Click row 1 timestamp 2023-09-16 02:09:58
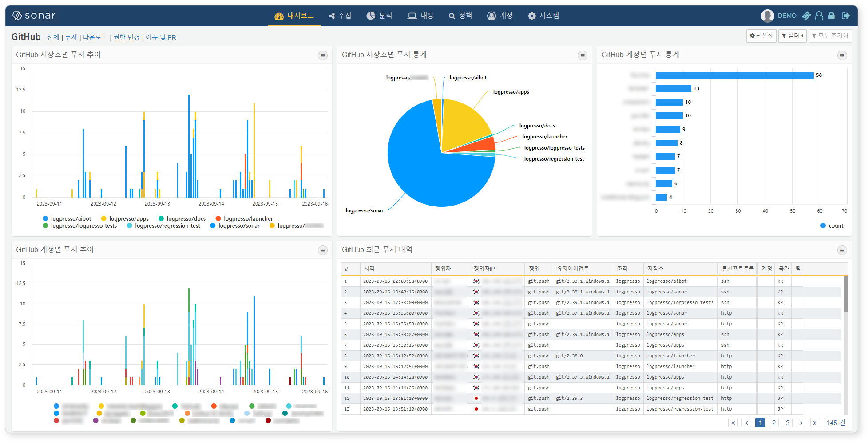The image size is (868, 443). 395,281
